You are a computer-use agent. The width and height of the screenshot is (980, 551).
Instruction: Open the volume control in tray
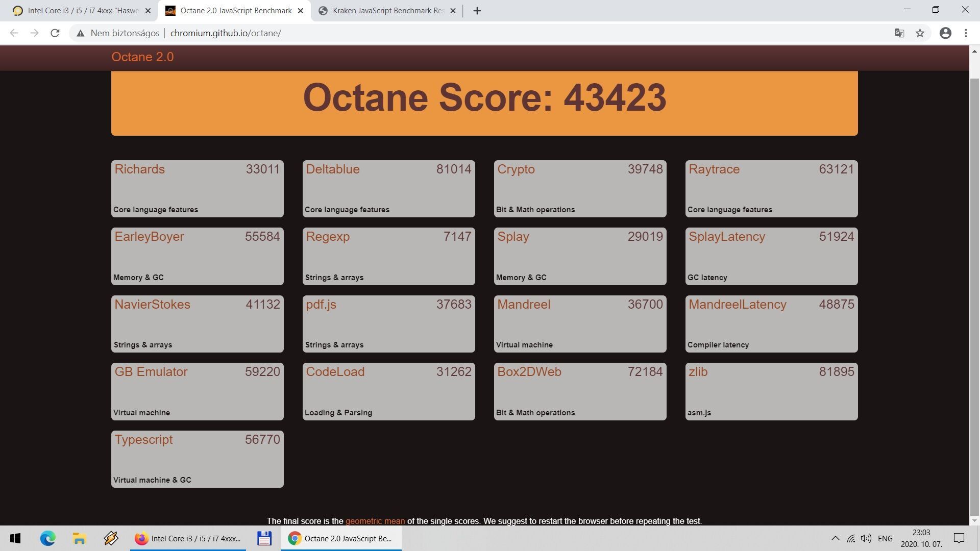click(866, 538)
